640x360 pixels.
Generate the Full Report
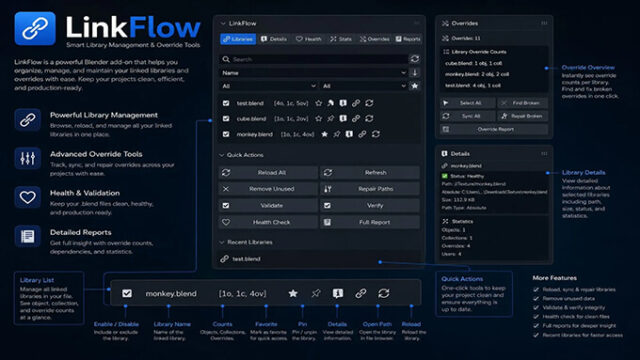pos(370,222)
